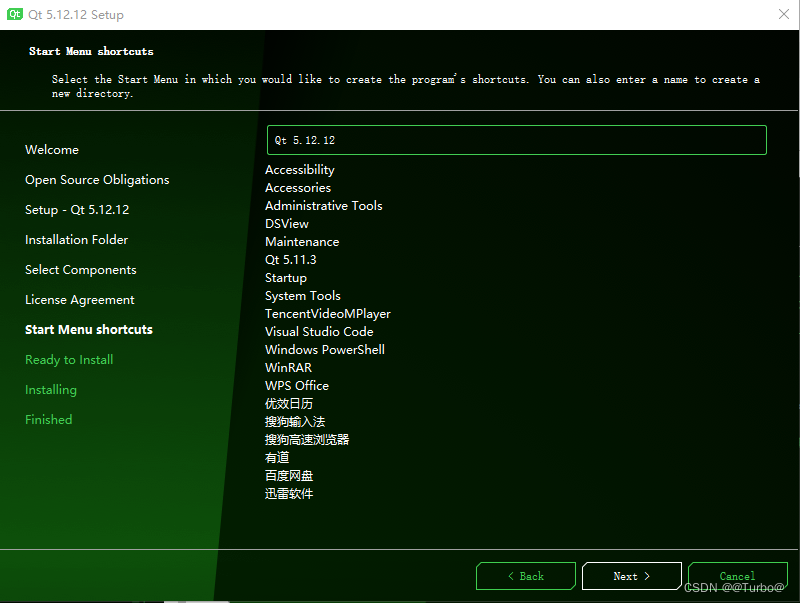
Task: Select Accessibility in the folder list
Action: pos(300,170)
